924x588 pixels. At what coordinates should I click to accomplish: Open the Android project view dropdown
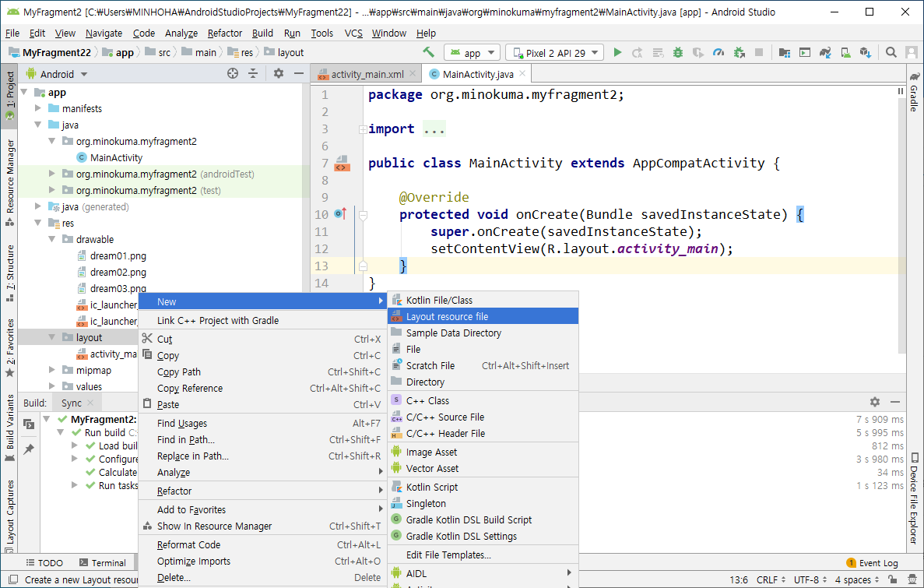tap(57, 74)
